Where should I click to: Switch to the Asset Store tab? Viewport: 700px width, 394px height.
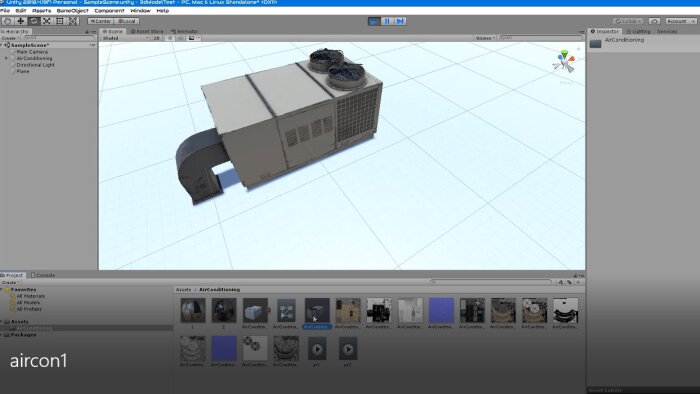147,31
